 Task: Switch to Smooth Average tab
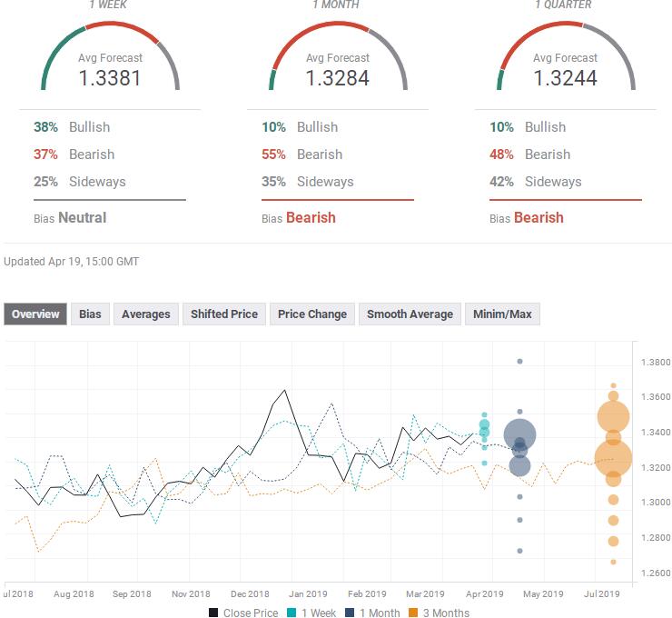410,314
